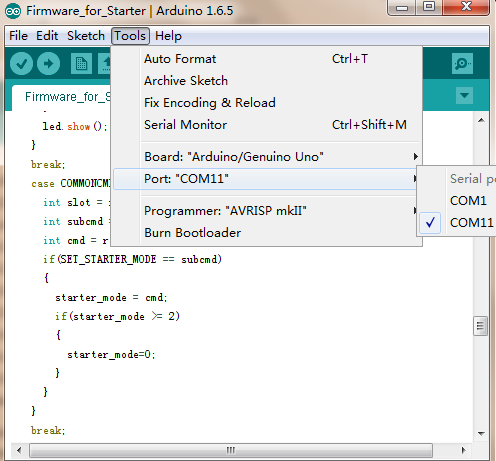This screenshot has width=496, height=461.
Task: Choose Auto Format from the Tools menu
Action: [x=267, y=59]
